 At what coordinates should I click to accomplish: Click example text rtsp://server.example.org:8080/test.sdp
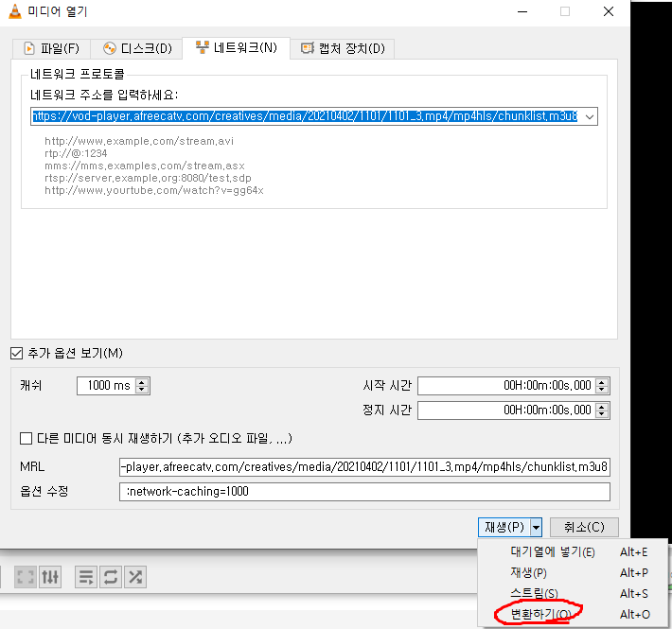pos(148,178)
